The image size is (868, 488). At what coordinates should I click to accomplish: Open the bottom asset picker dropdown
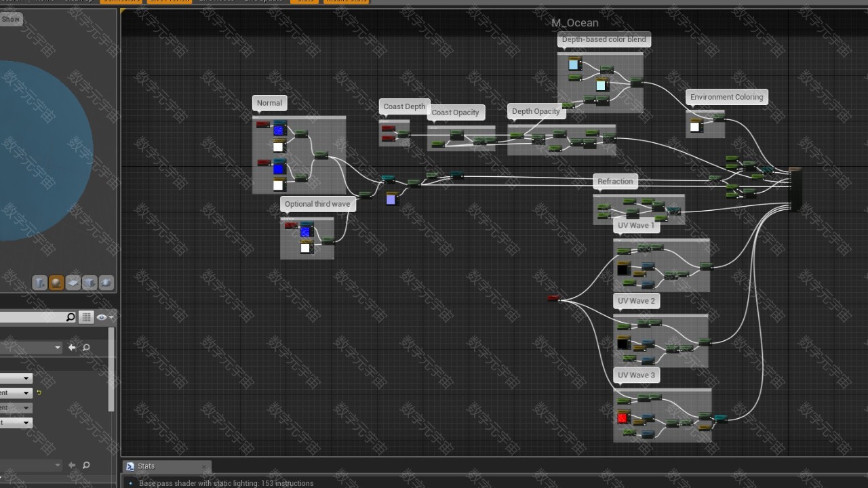tap(31, 466)
